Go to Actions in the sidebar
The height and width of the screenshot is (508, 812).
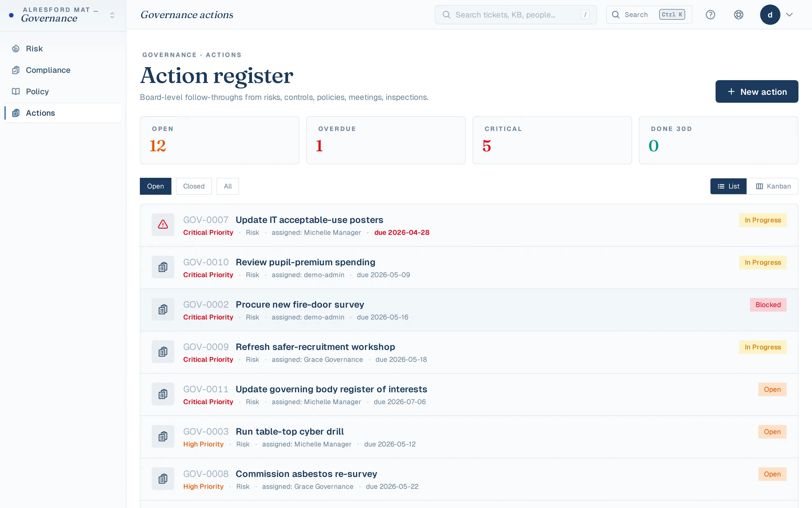[x=63, y=113]
